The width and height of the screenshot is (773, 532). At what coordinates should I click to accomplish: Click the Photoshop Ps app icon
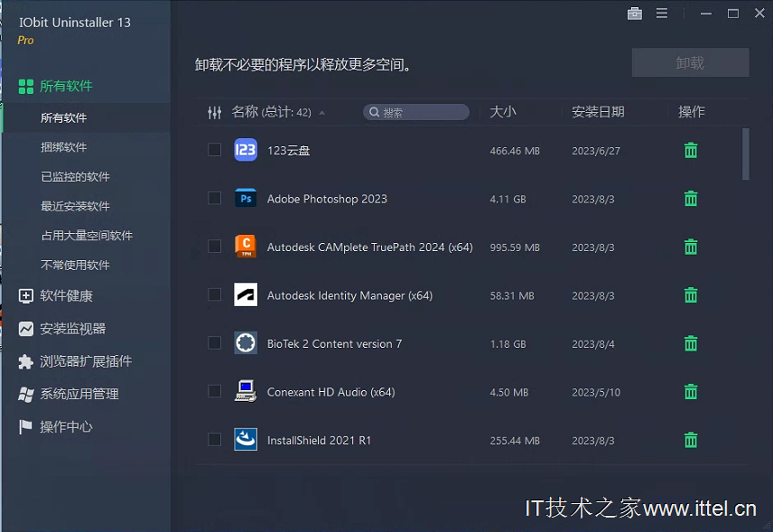pyautogui.click(x=246, y=198)
